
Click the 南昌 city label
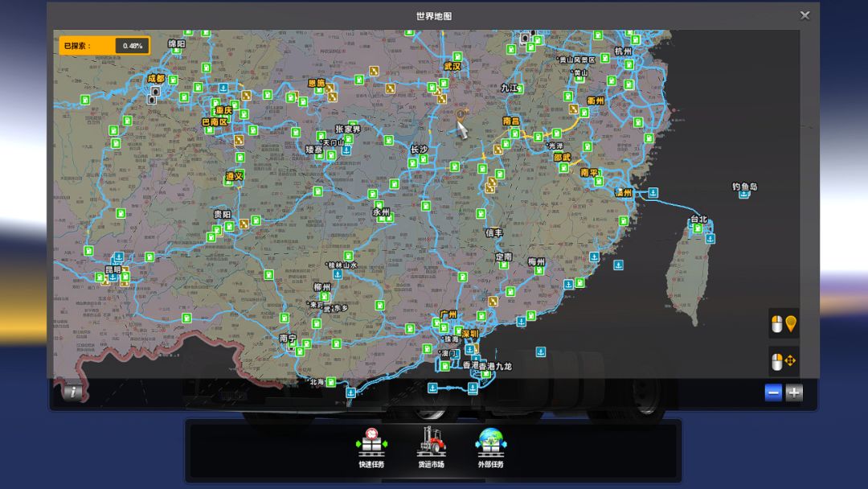coord(511,121)
